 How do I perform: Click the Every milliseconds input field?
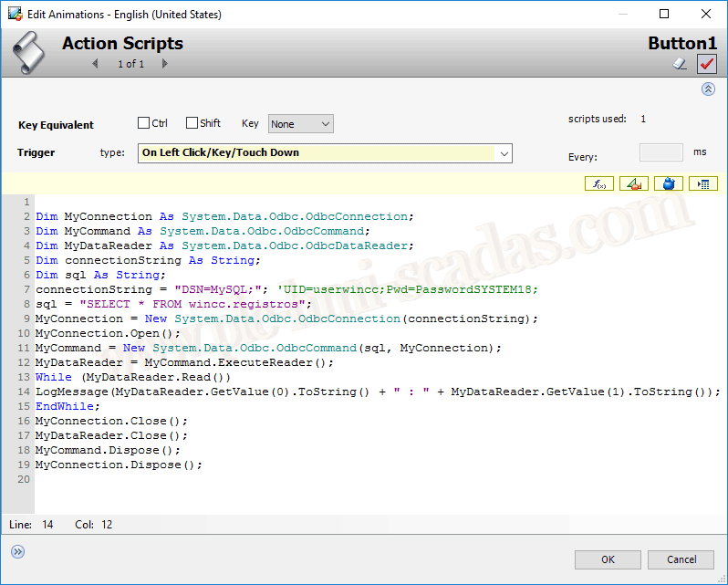[x=660, y=152]
